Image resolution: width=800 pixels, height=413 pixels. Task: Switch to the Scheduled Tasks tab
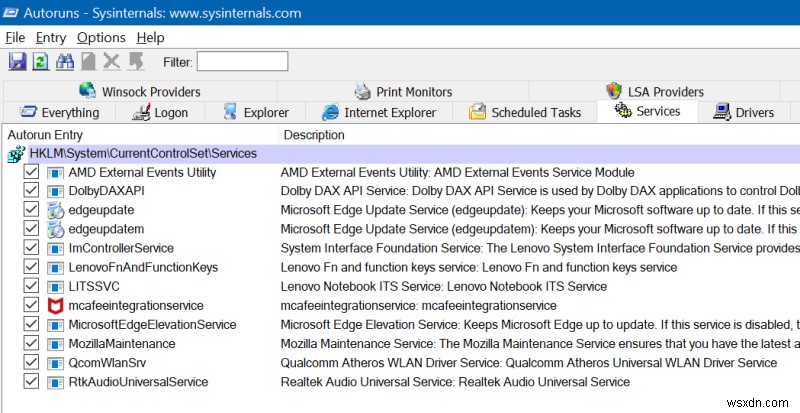[525, 112]
